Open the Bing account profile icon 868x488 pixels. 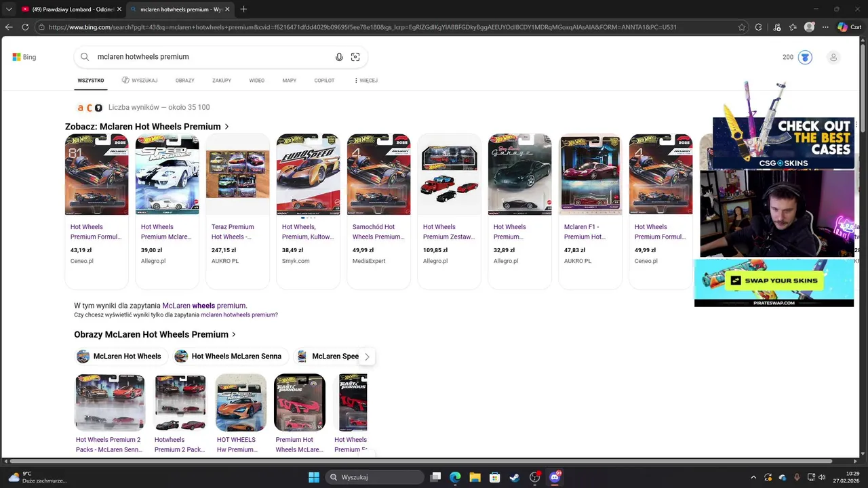(833, 57)
